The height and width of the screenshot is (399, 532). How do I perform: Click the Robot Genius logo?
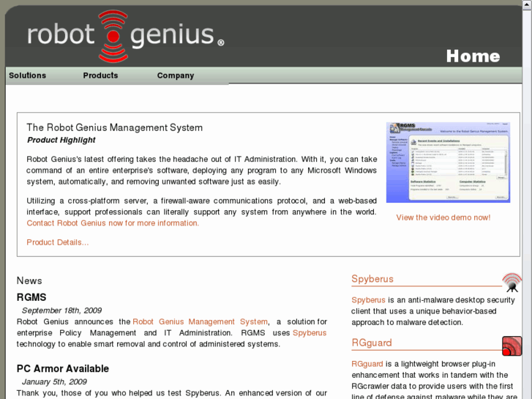pyautogui.click(x=126, y=37)
